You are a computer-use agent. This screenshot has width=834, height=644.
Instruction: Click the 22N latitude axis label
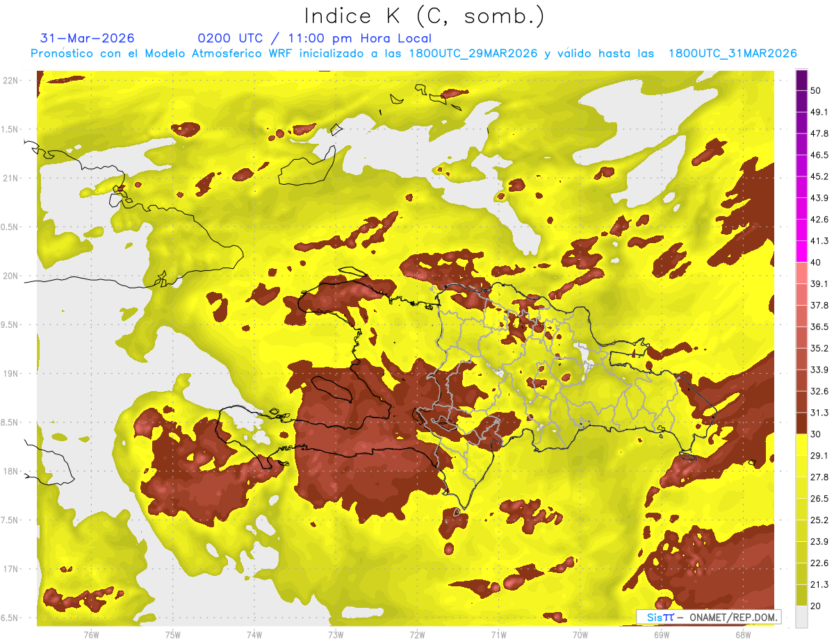[x=10, y=81]
